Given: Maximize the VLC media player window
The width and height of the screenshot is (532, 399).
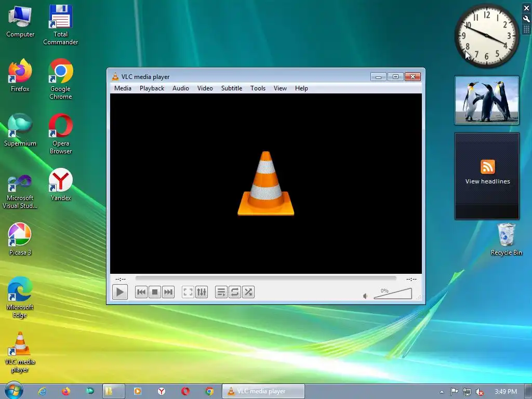Looking at the screenshot, I should pyautogui.click(x=395, y=77).
